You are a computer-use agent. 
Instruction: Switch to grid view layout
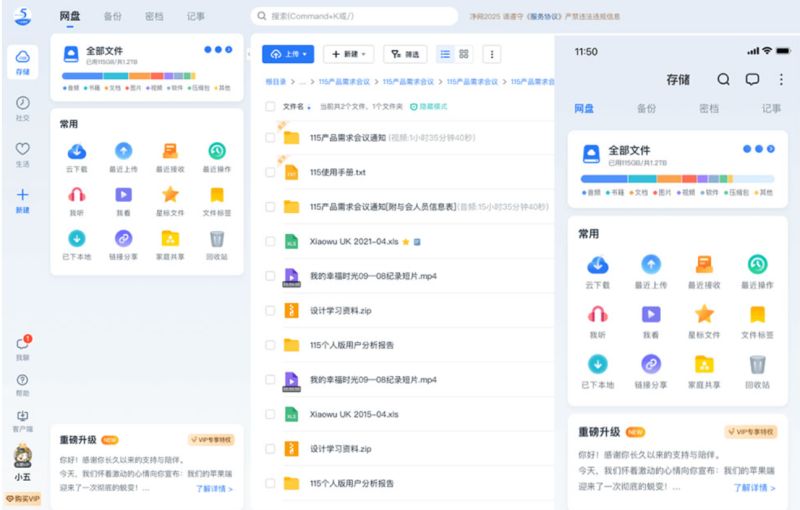pyautogui.click(x=464, y=54)
